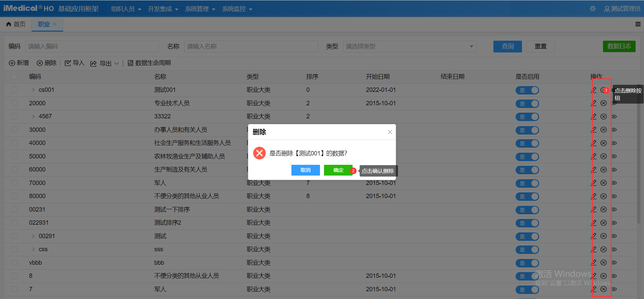
Task: Expand the cs001 tree row
Action: pos(33,90)
